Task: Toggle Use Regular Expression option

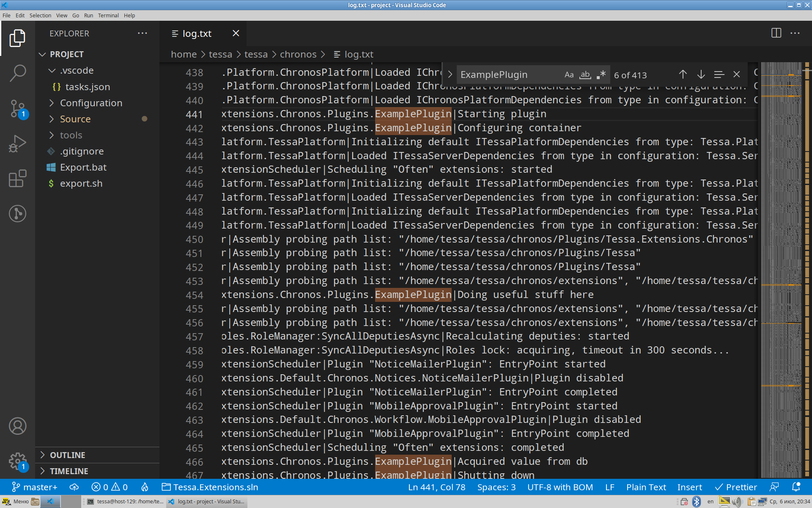Action: pos(601,75)
